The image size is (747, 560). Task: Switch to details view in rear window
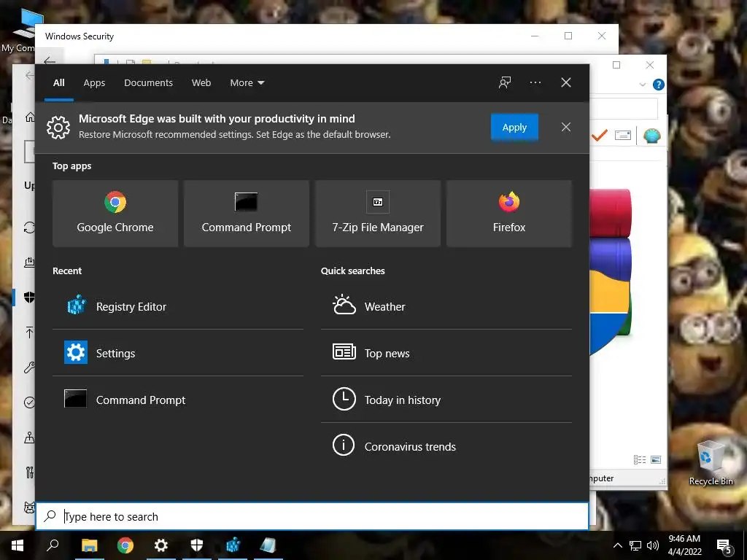pos(639,459)
